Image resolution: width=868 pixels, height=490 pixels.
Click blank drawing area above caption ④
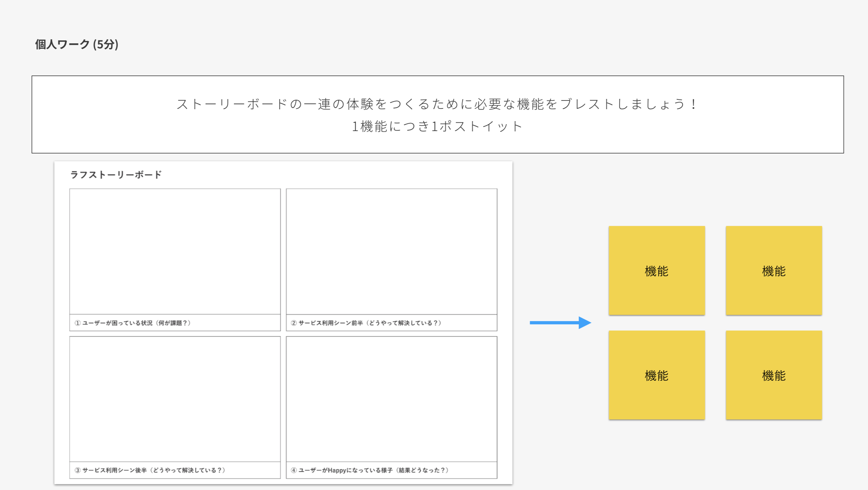point(391,399)
